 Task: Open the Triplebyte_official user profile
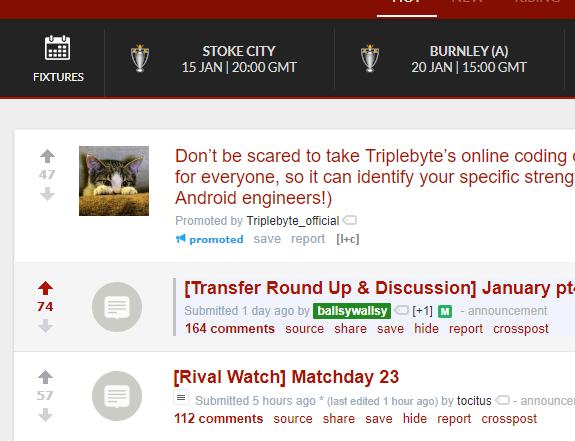(x=293, y=221)
